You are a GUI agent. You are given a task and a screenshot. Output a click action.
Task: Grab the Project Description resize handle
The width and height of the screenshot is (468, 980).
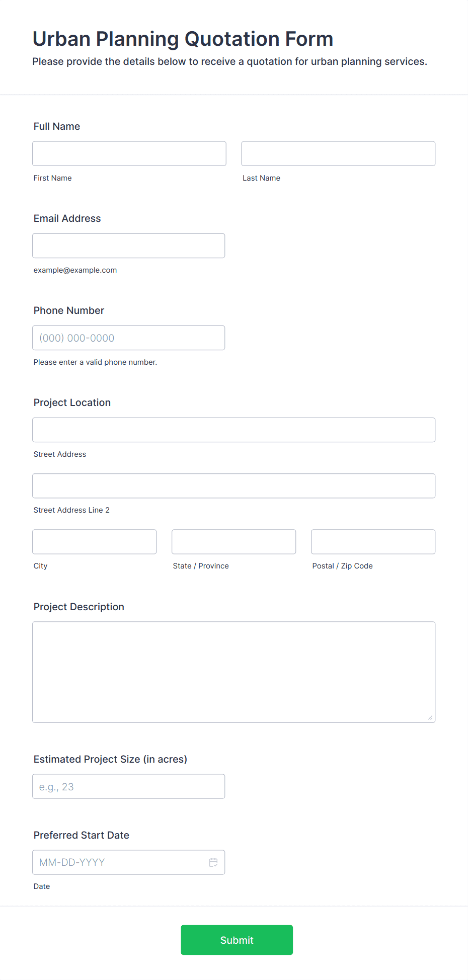point(430,717)
